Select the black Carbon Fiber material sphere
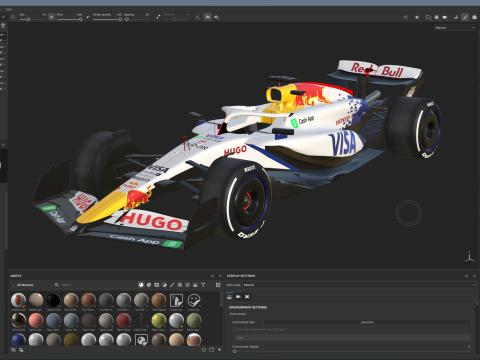The height and width of the screenshot is (360, 480). coord(53,300)
